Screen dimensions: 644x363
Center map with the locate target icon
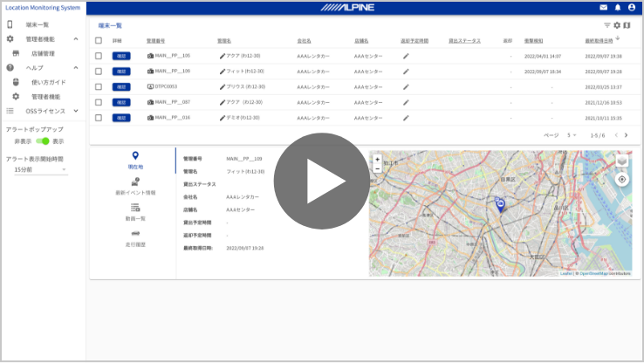[621, 179]
